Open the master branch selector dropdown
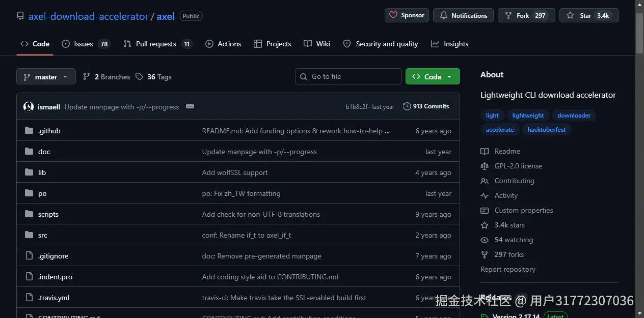This screenshot has height=318, width=644. (46, 76)
